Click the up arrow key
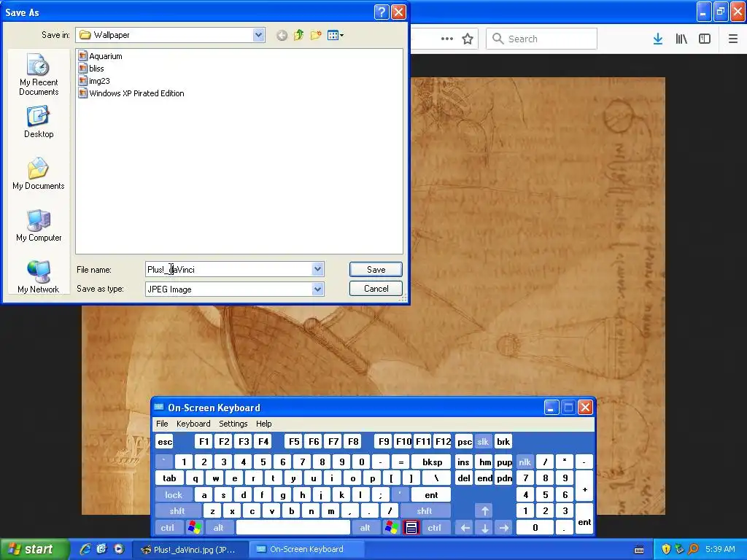This screenshot has width=747, height=560. click(x=484, y=511)
